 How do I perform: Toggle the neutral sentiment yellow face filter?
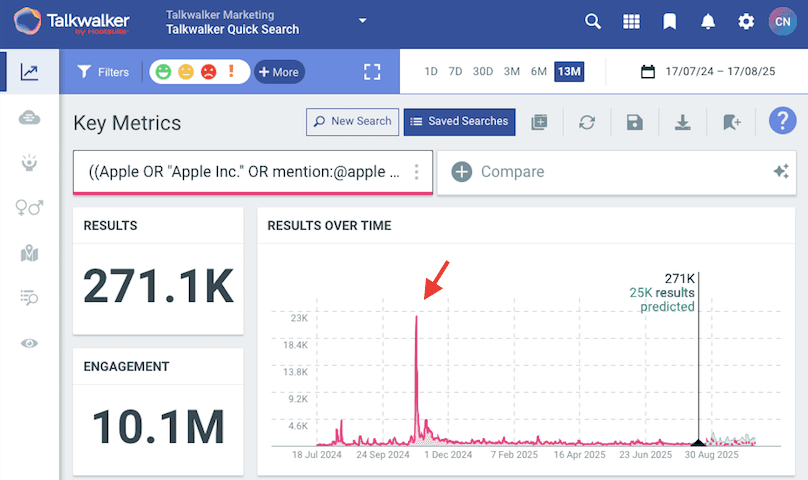click(x=185, y=72)
